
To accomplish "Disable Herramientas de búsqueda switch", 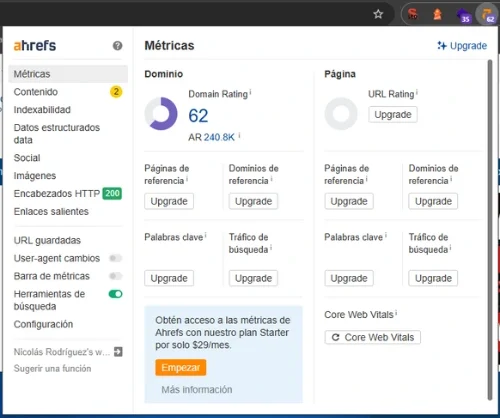I will click(x=116, y=294).
